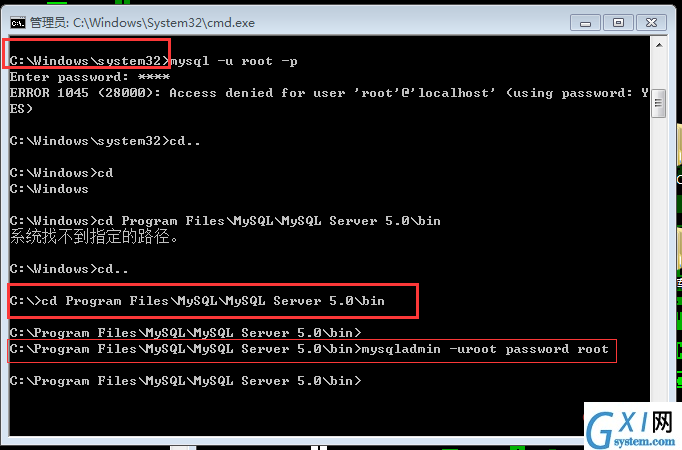Close the cmd.exe window
682x450 pixels.
coord(651,23)
